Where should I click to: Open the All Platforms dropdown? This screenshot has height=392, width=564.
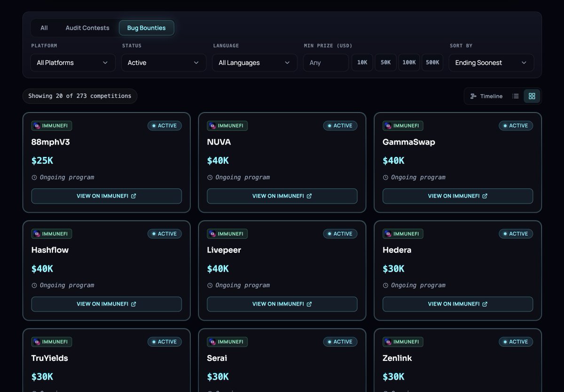(x=73, y=63)
